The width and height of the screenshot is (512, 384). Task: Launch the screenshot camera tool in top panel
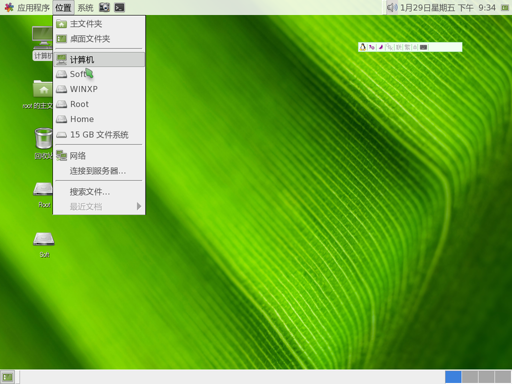coord(104,7)
